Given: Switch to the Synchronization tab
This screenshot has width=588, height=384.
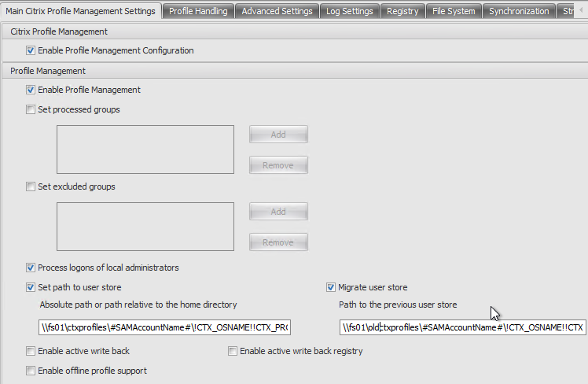Looking at the screenshot, I should [519, 11].
